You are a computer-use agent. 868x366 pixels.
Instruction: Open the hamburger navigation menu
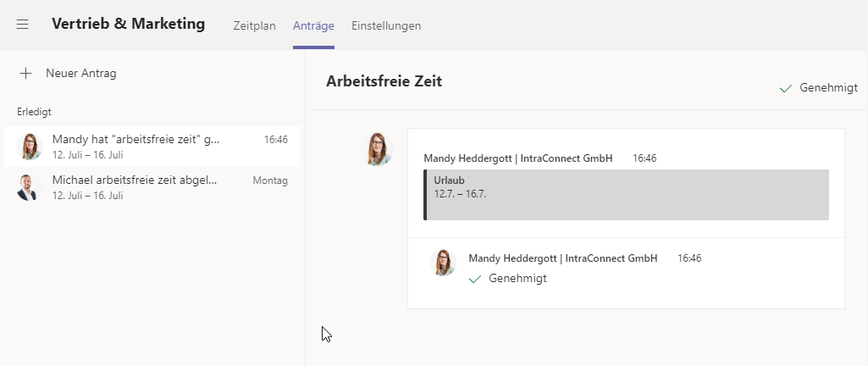(x=22, y=25)
